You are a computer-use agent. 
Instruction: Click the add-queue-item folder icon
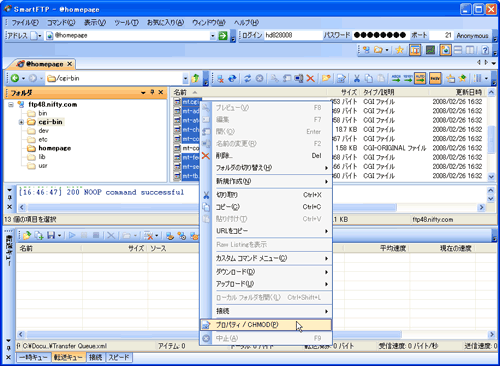click(27, 236)
